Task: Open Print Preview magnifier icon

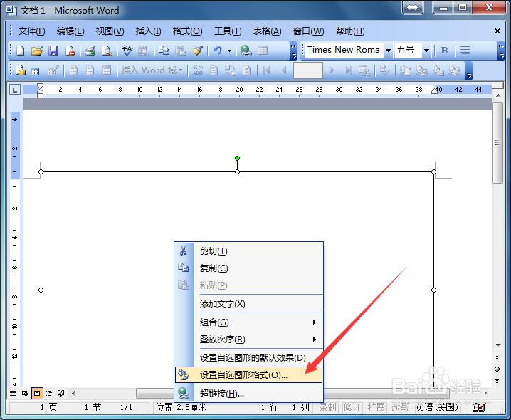Action: [x=107, y=51]
